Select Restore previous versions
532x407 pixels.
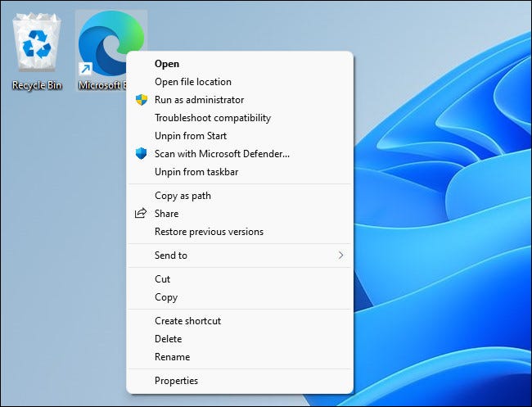(x=209, y=232)
